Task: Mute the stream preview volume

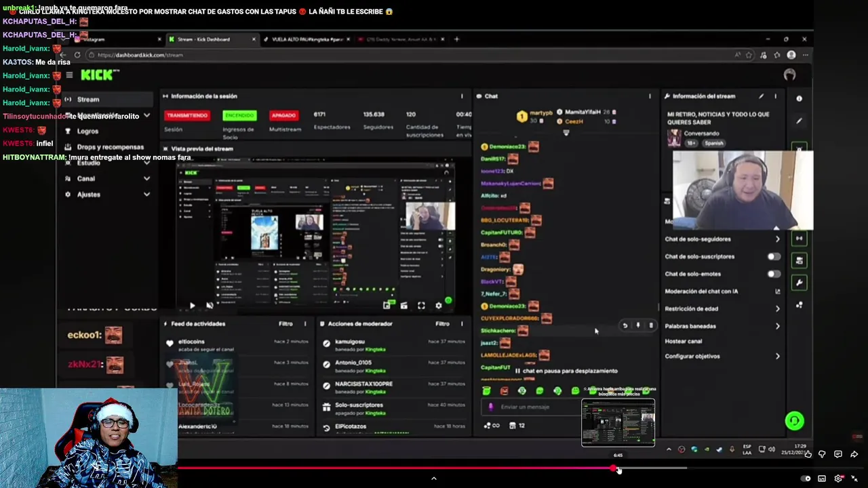Action: 209,306
